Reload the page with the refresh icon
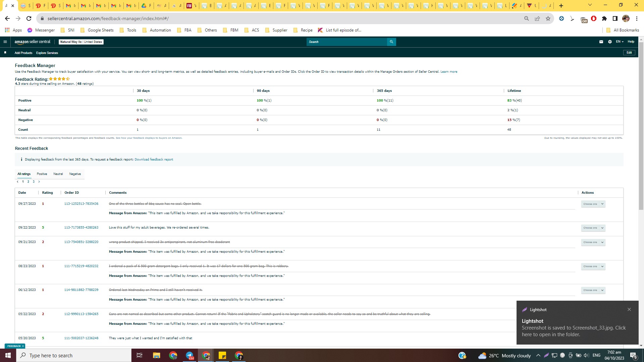The image size is (644, 362). (29, 18)
